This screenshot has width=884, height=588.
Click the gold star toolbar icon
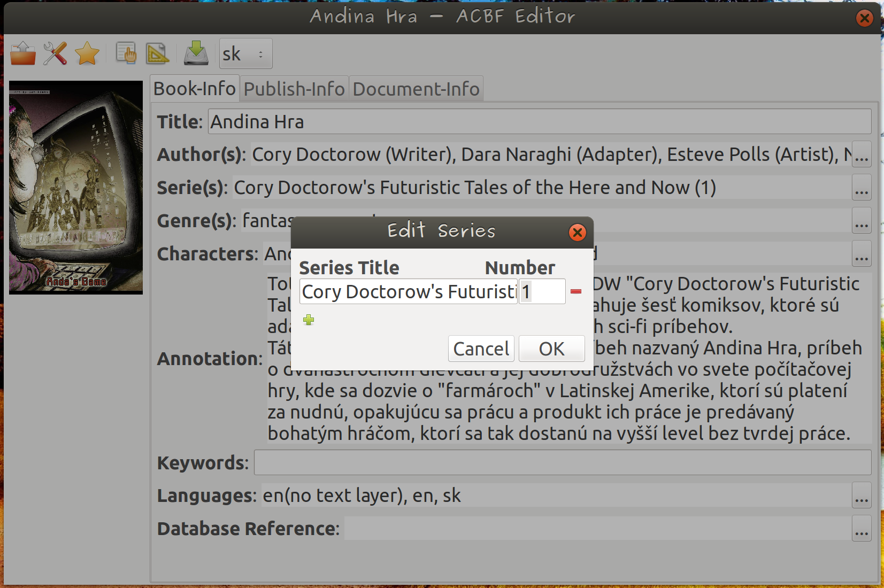click(x=87, y=53)
